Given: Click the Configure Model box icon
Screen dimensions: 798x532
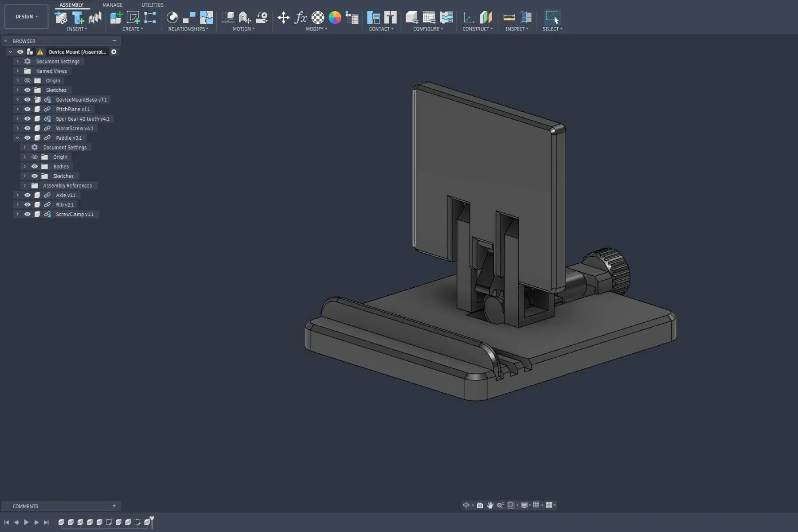Looking at the screenshot, I should (x=412, y=18).
